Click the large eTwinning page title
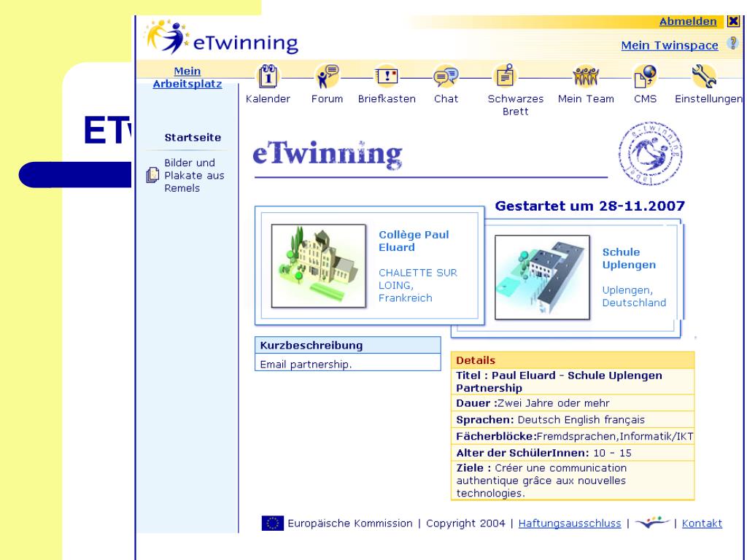This screenshot has width=747, height=560. pyautogui.click(x=328, y=154)
